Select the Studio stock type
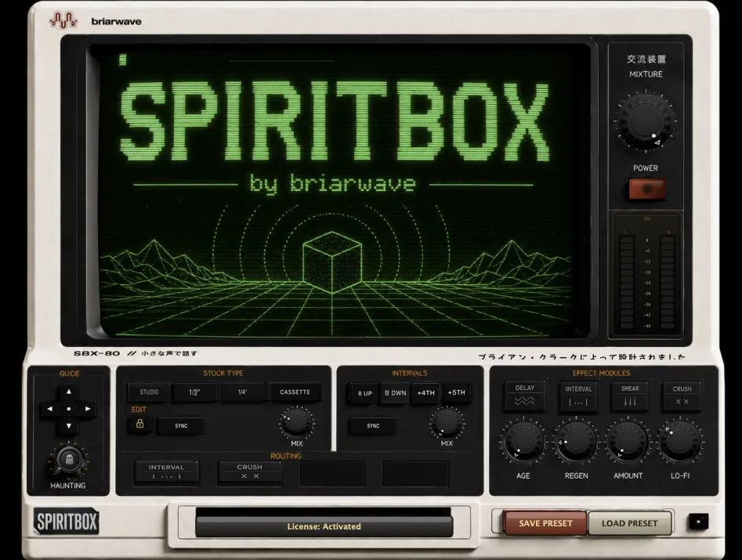 click(x=149, y=392)
